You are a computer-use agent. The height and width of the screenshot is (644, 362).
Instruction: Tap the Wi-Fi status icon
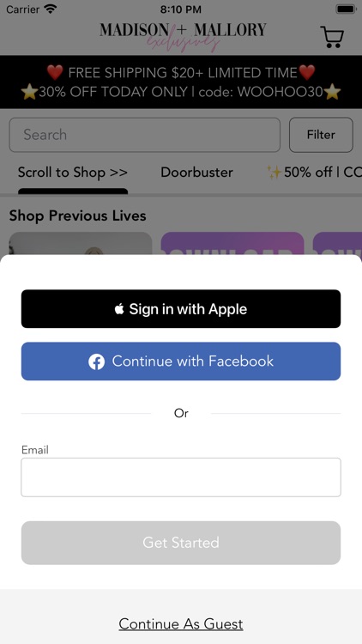point(51,9)
